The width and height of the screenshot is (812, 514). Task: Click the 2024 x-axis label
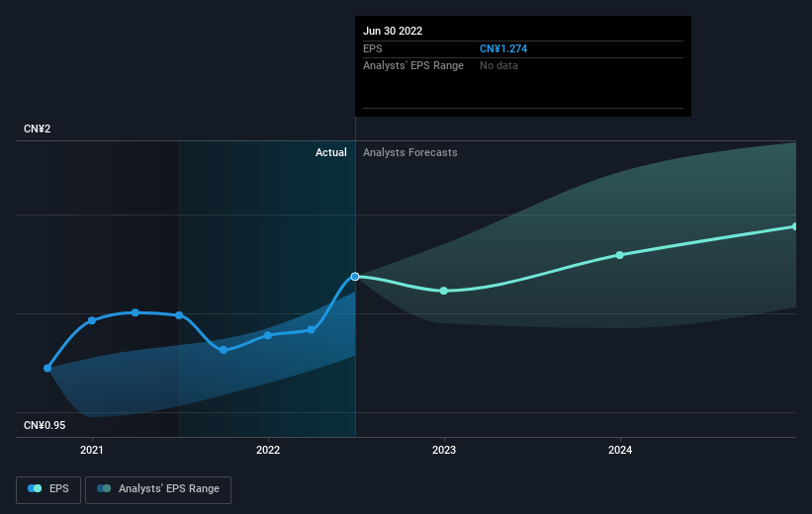[x=620, y=451]
